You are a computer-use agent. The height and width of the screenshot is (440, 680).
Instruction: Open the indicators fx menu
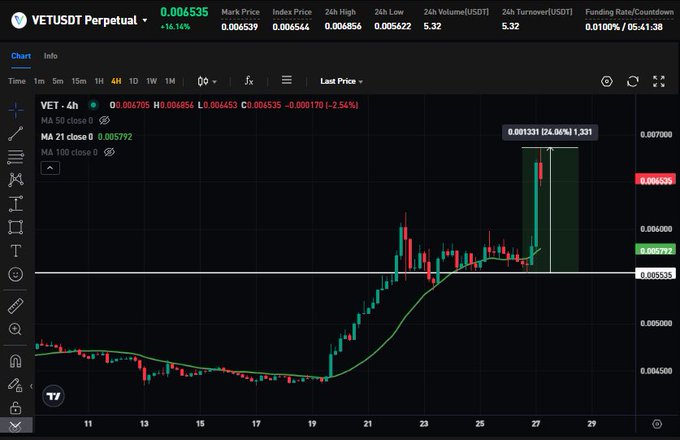tap(248, 81)
